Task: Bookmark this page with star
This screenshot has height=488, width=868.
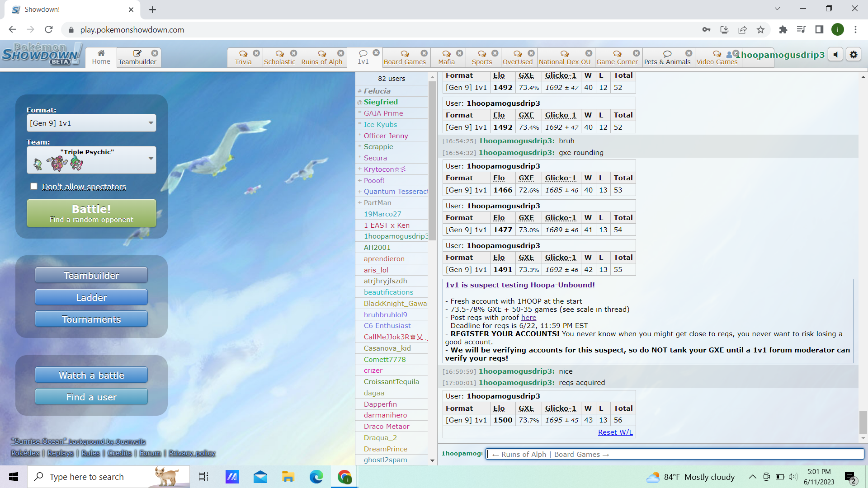Action: click(760, 30)
